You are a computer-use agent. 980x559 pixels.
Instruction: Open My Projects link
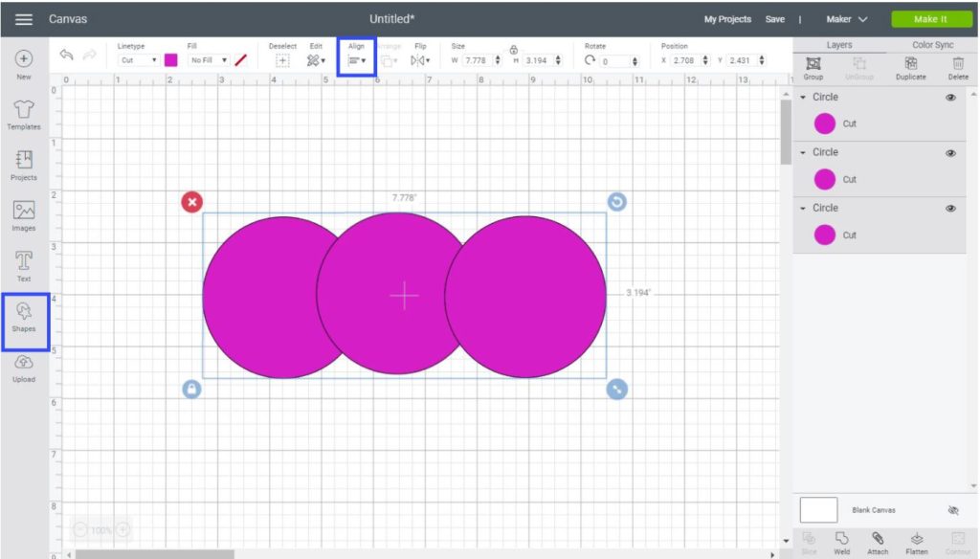[727, 19]
